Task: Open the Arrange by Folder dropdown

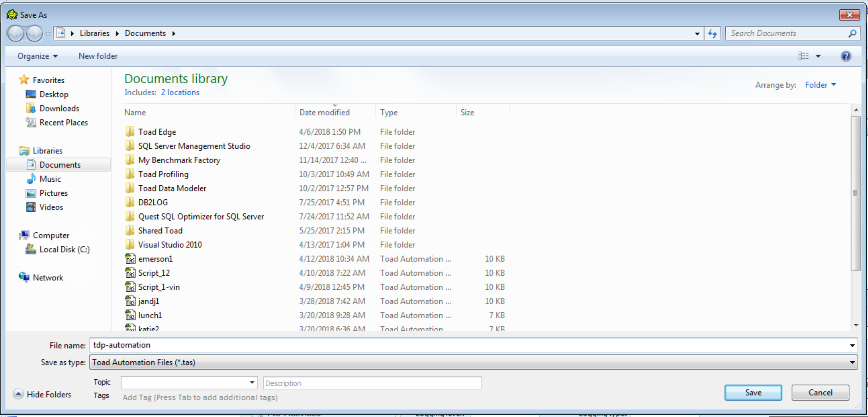Action: point(820,85)
